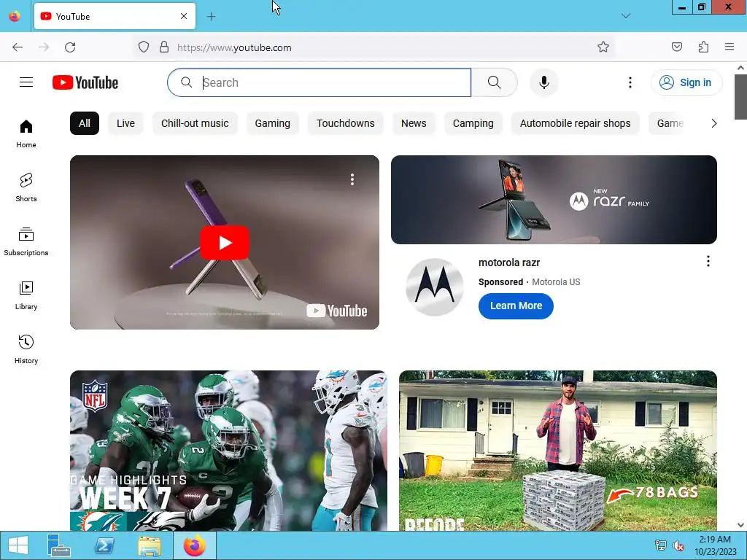Click the Firefox taskbar button

tap(194, 545)
